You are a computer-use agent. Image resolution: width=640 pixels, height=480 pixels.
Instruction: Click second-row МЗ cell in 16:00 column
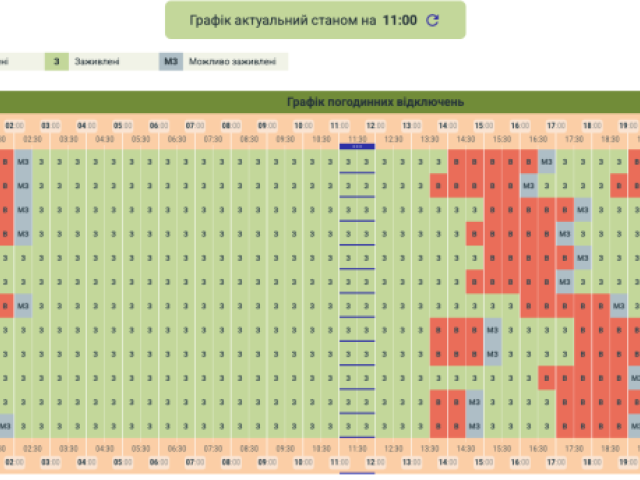pos(528,186)
